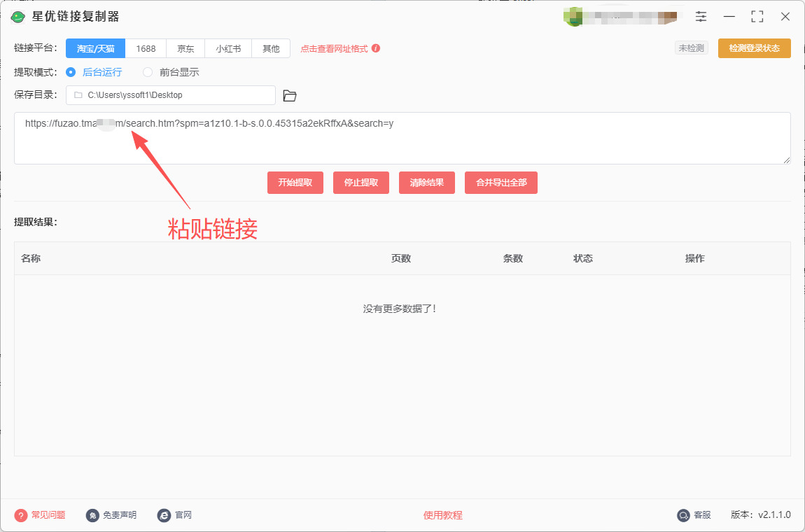This screenshot has width=805, height=532.
Task: Click the 保存目录 path input field
Action: click(170, 95)
